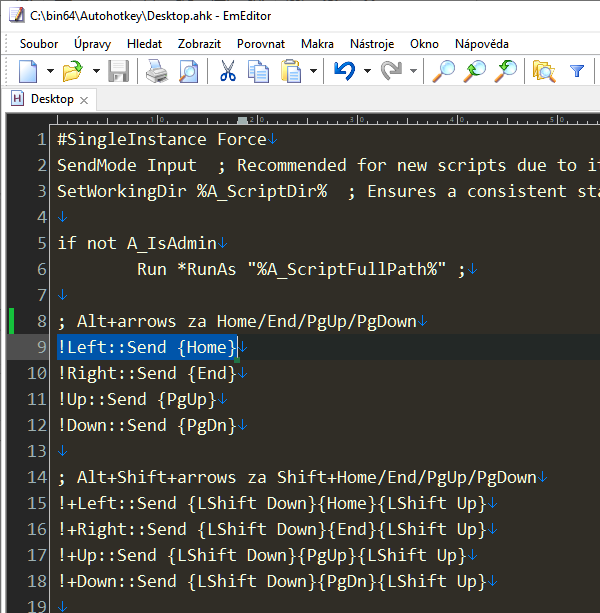The width and height of the screenshot is (600, 613).
Task: Click the Copy icon
Action: coord(258,71)
